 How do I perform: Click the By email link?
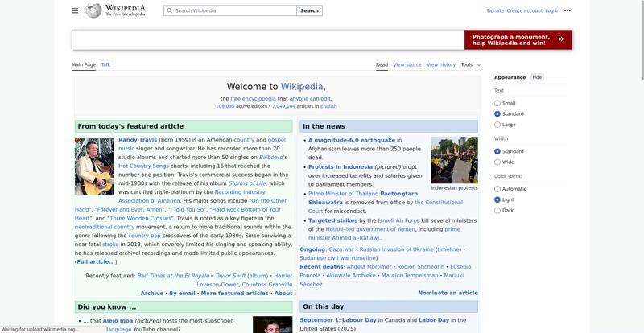pyautogui.click(x=182, y=293)
